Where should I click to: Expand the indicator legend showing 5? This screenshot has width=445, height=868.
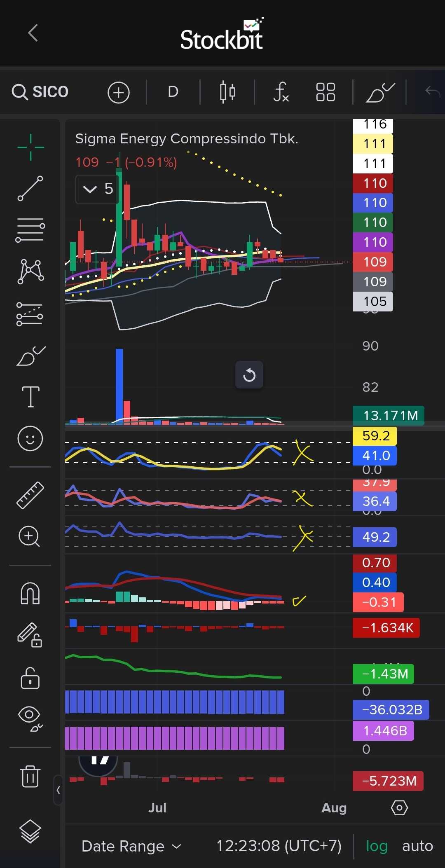point(98,189)
